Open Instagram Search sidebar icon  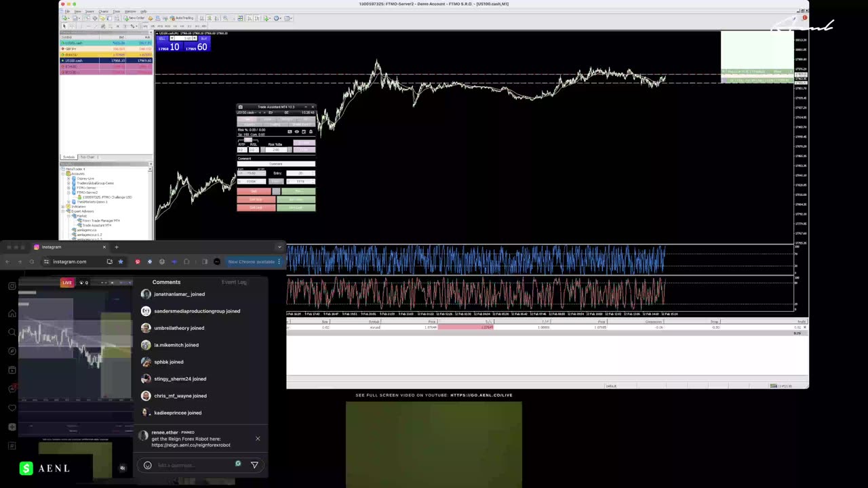pyautogui.click(x=12, y=332)
